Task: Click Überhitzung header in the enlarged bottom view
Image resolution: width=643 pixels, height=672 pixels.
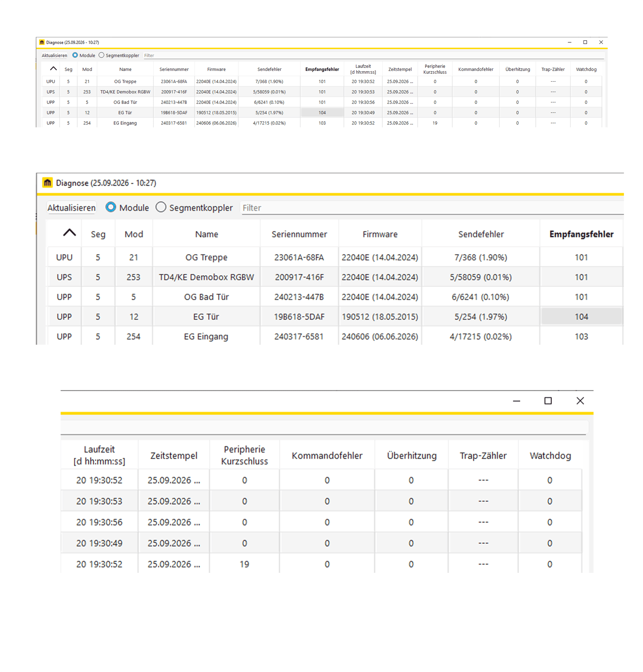Action: tap(412, 455)
